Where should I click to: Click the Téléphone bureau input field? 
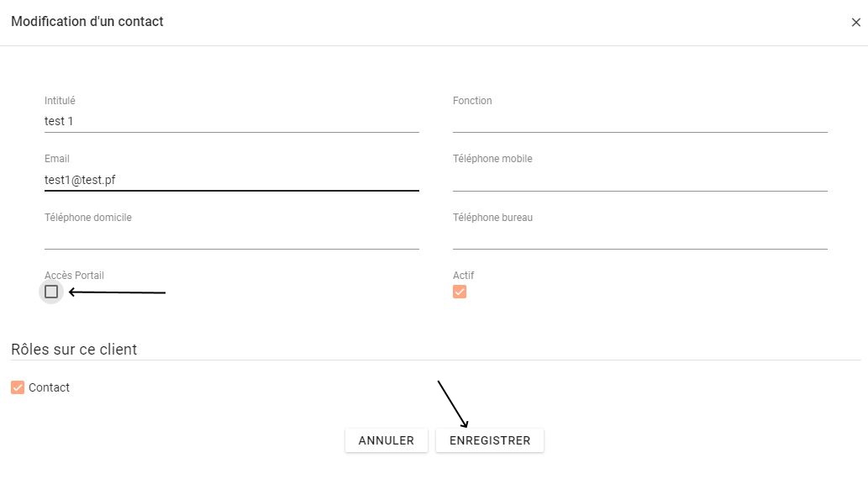(x=639, y=237)
